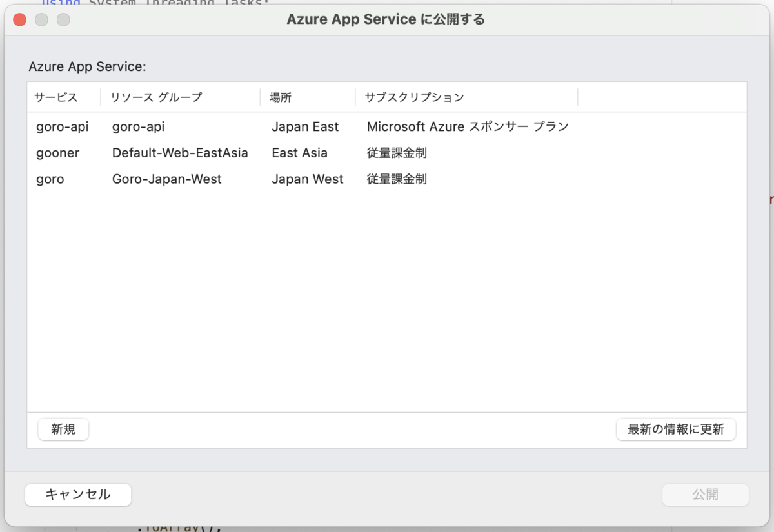Viewport: 774px width, 532px height.
Task: Click 従量課金制 subscription in gooner row
Action: click(397, 153)
